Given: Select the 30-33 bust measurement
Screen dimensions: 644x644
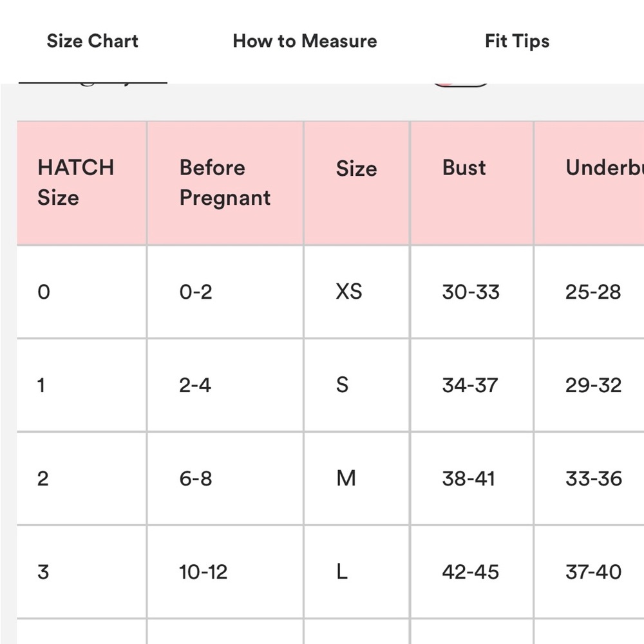Looking at the screenshot, I should pos(471,292).
